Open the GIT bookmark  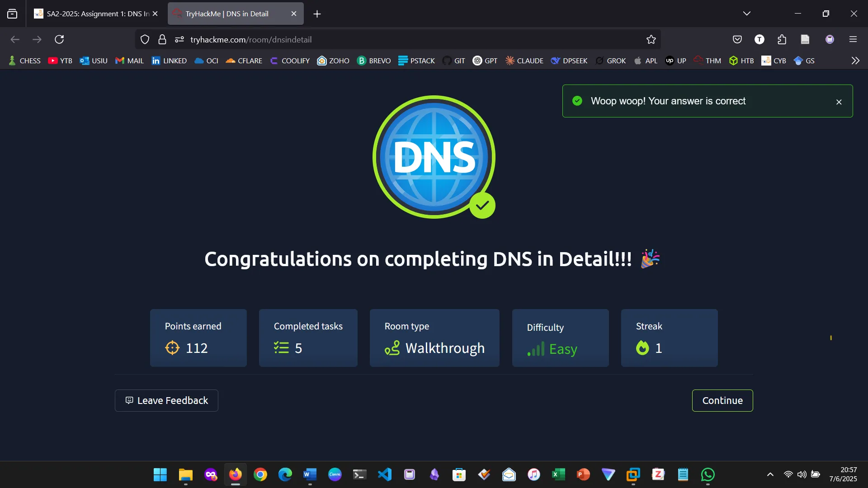459,60
